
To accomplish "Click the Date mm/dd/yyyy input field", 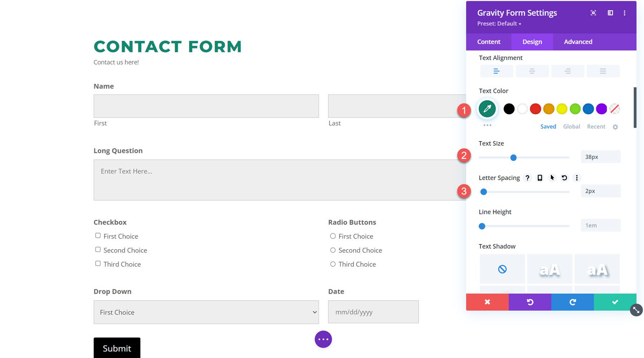I will tap(373, 312).
